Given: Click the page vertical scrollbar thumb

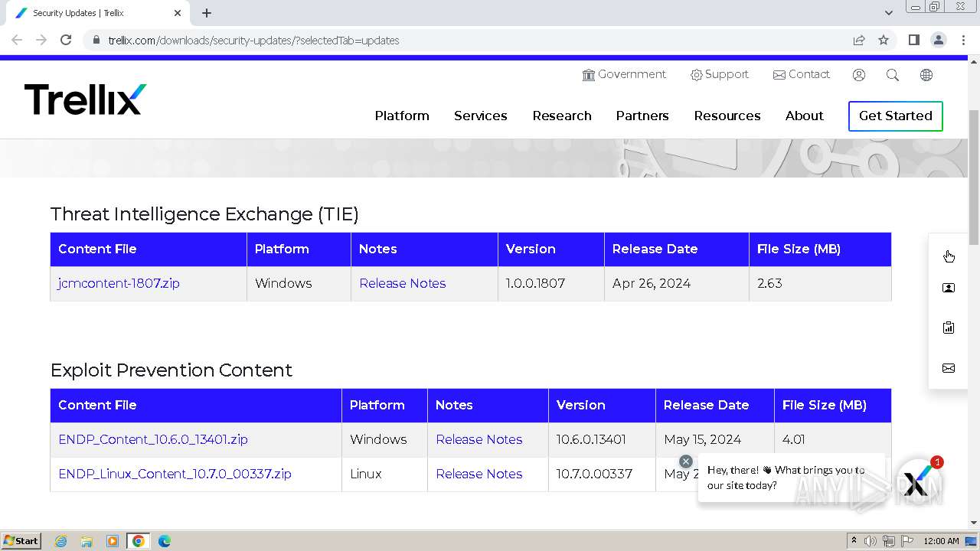Looking at the screenshot, I should [x=974, y=178].
